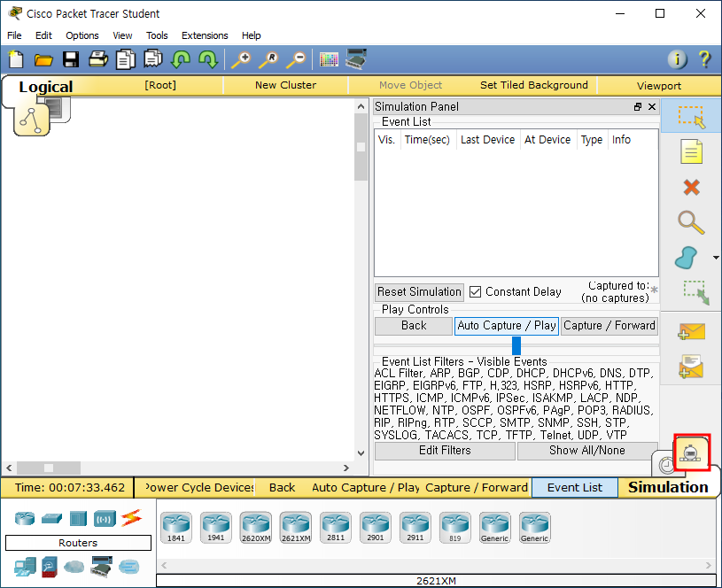Start Auto Capture / Play in panel
The width and height of the screenshot is (722, 588).
point(507,326)
